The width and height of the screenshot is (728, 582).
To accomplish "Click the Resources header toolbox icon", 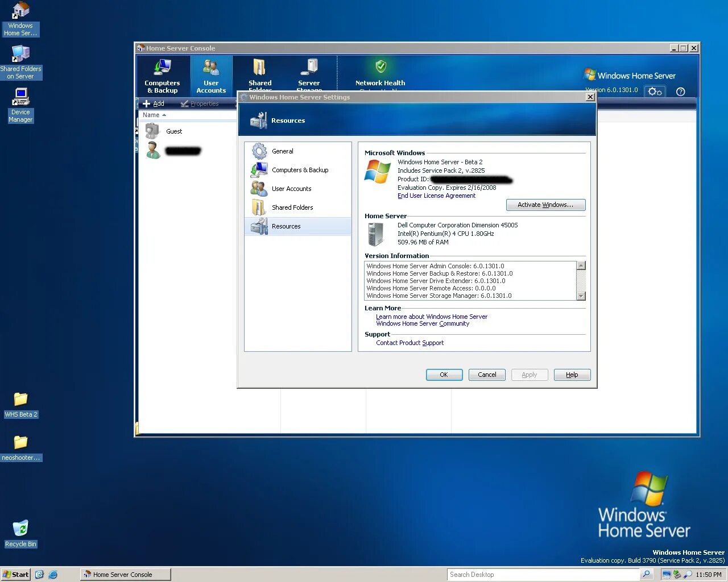I will coord(259,120).
